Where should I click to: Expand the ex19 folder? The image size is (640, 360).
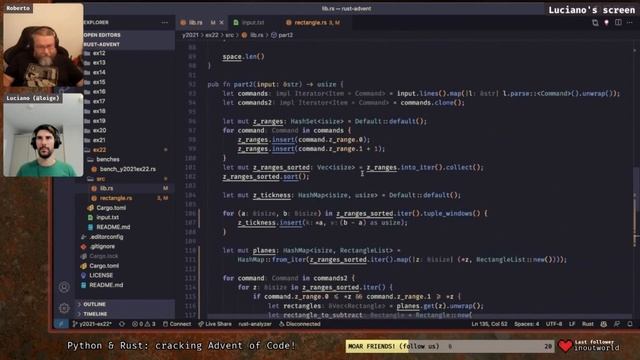pyautogui.click(x=99, y=121)
